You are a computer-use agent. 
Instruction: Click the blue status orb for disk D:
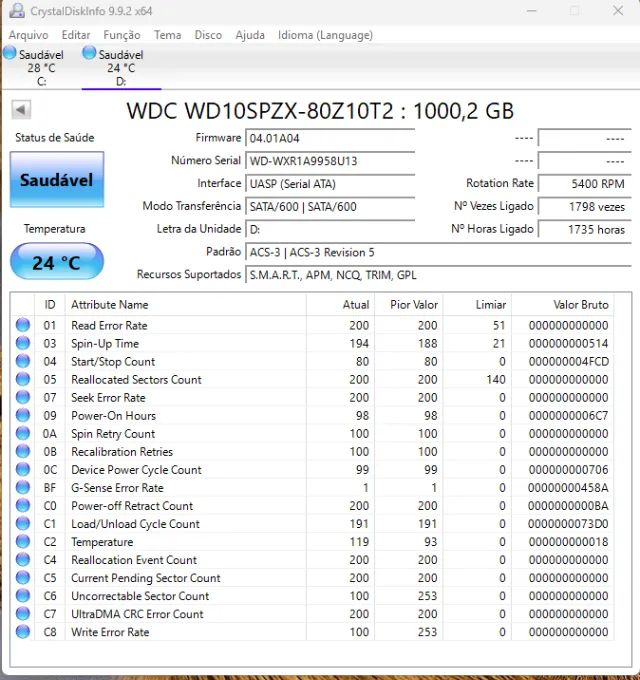point(89,53)
